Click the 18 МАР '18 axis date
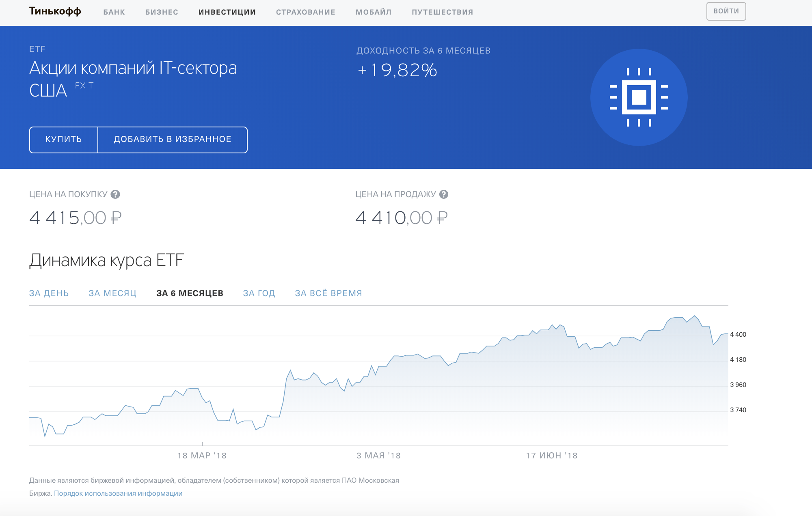Viewport: 812px width, 516px height. [202, 456]
